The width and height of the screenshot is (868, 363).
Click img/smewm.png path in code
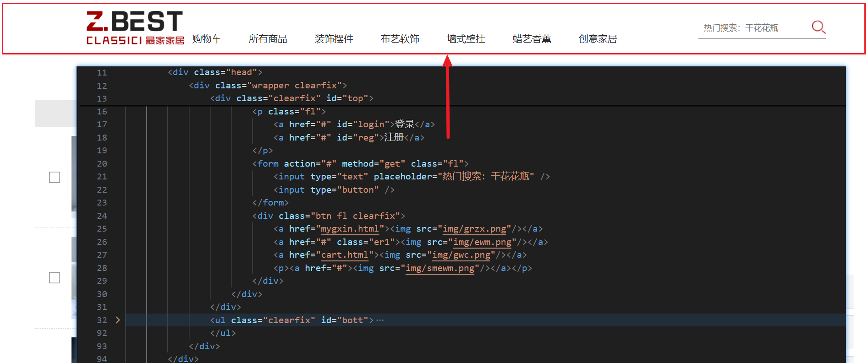click(x=440, y=268)
